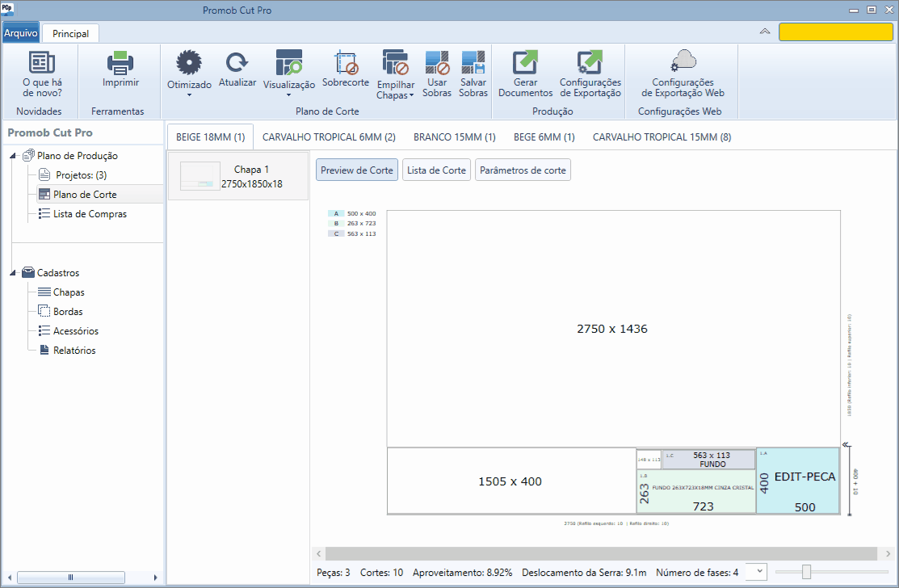Collapse the Cadastros tree node
899x588 pixels.
[13, 273]
